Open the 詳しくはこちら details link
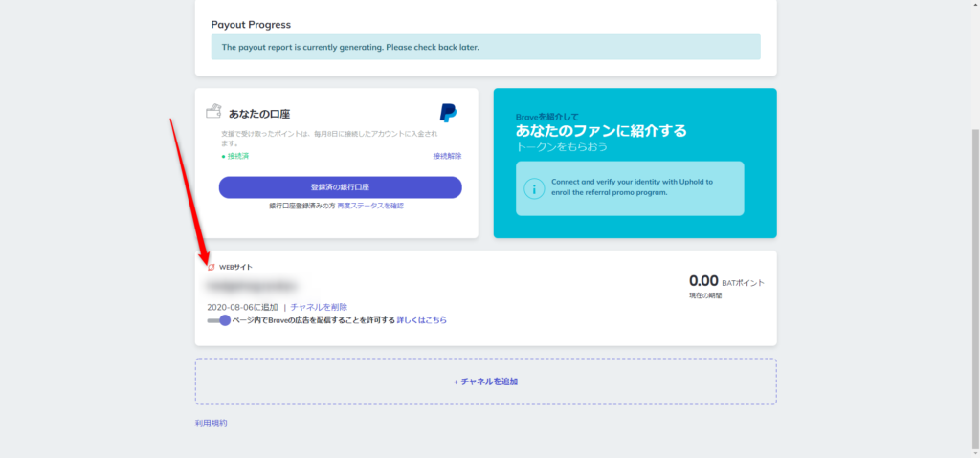Viewport: 980px width, 458px height. click(x=421, y=320)
